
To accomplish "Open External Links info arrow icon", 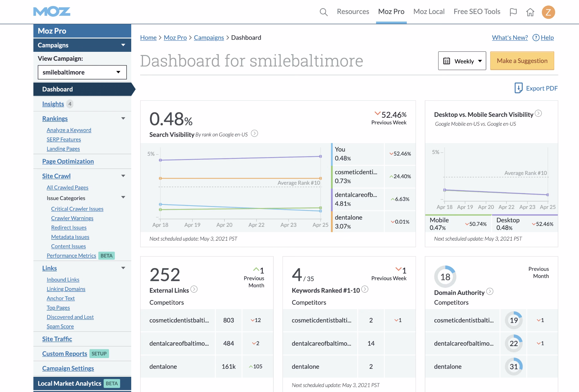I will tap(194, 289).
